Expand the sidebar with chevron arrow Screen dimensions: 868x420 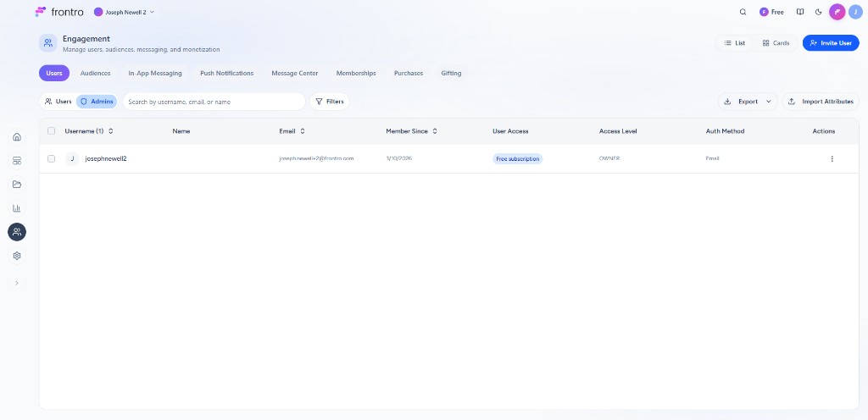pyautogui.click(x=17, y=283)
